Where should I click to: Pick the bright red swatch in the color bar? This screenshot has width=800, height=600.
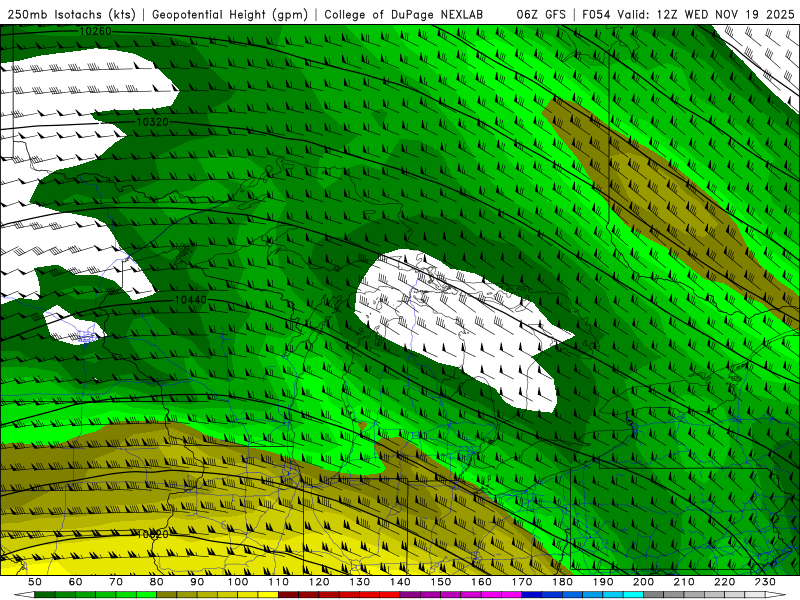[x=389, y=594]
